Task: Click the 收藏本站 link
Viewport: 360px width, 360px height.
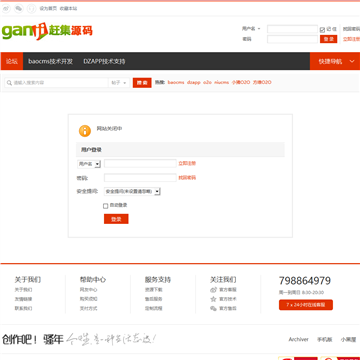Action: pos(68,9)
